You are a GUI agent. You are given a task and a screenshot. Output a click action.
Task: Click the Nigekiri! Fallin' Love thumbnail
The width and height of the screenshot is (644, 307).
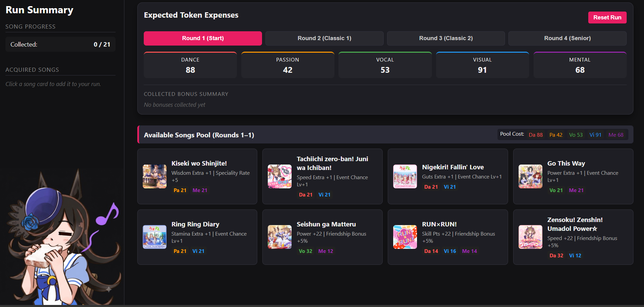pyautogui.click(x=405, y=176)
